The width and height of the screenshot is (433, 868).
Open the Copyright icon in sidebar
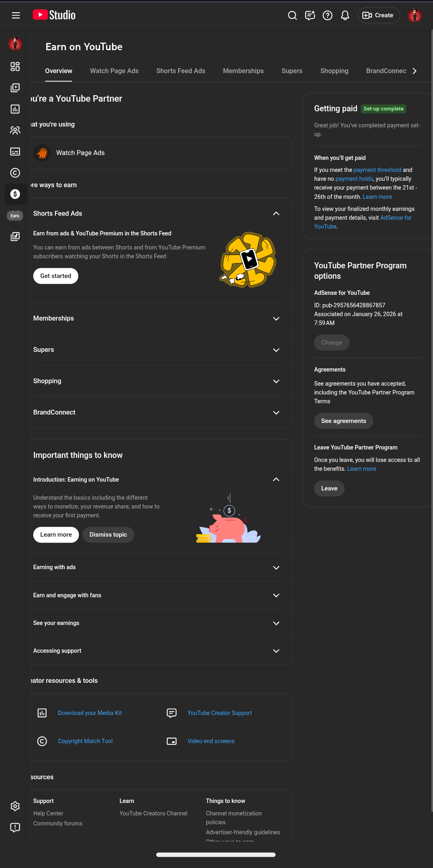click(15, 173)
